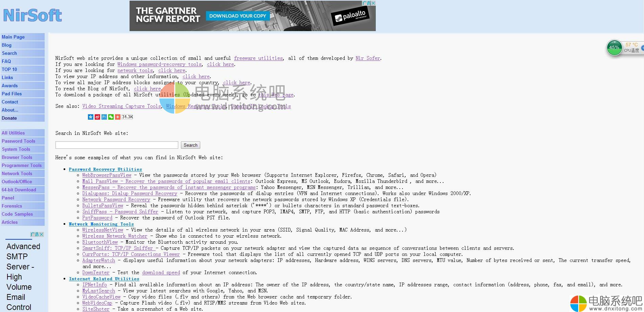Open the Blog sidebar item

(x=22, y=45)
